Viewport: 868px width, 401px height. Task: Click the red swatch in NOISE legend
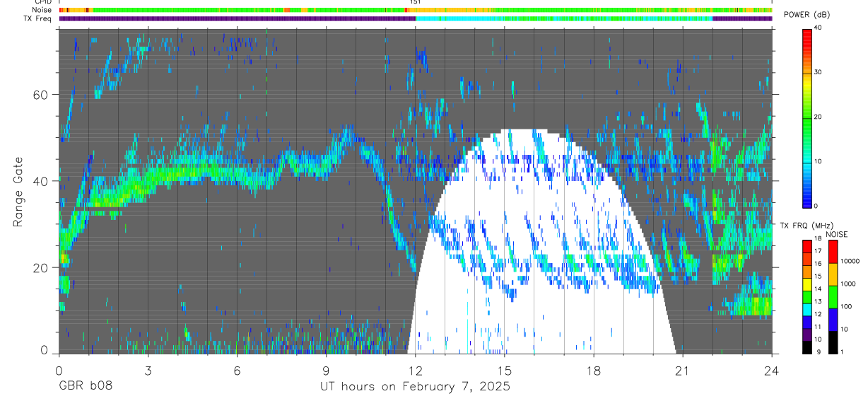(833, 251)
